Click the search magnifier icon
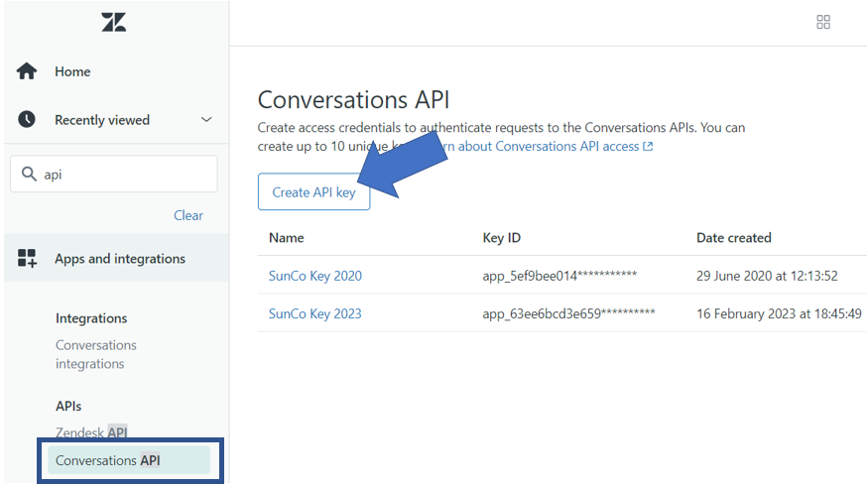868x488 pixels. click(x=29, y=174)
